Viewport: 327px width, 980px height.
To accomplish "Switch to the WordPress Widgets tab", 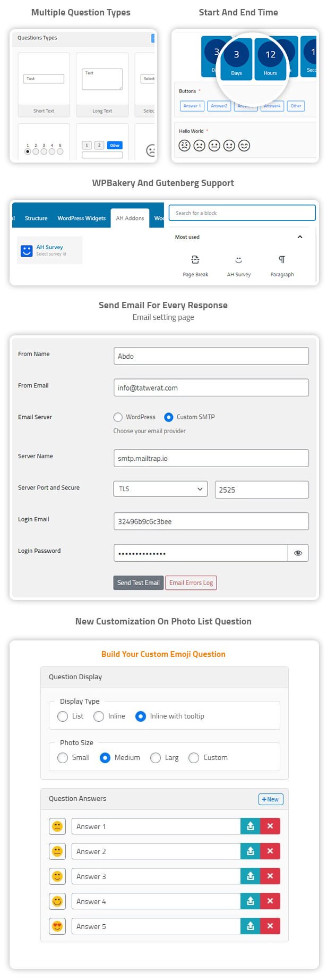I will tap(82, 218).
